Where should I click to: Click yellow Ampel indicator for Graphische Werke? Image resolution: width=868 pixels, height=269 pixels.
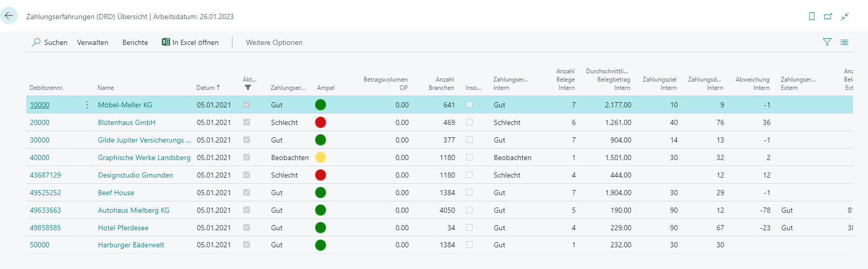(320, 157)
